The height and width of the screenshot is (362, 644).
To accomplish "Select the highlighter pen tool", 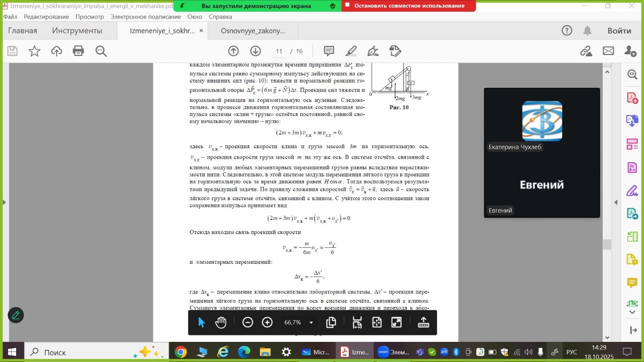I will pyautogui.click(x=351, y=51).
